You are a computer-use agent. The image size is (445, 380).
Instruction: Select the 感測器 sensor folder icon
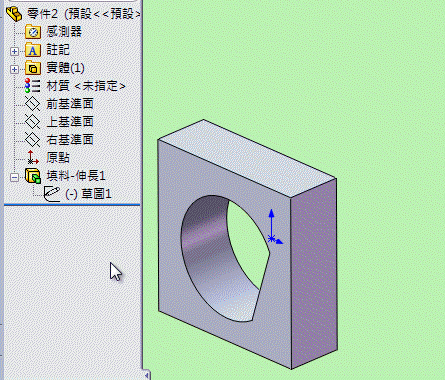33,32
